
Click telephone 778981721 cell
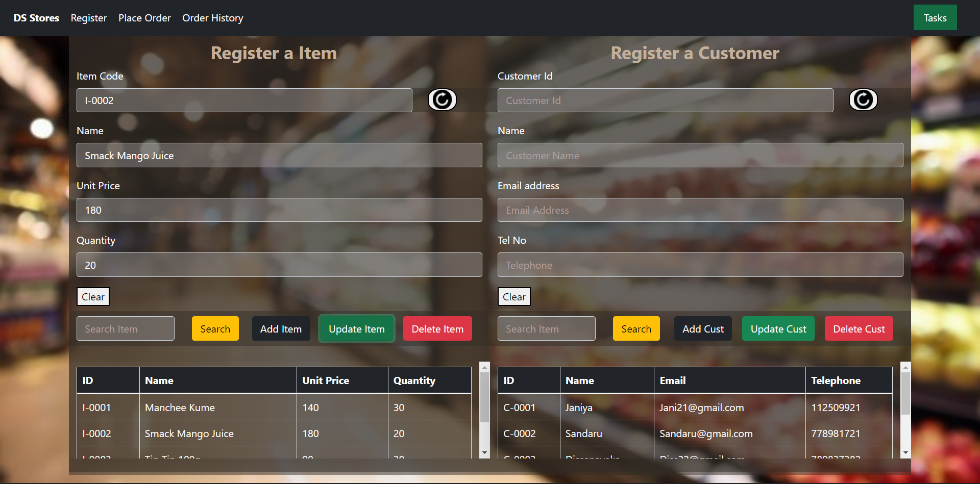849,433
